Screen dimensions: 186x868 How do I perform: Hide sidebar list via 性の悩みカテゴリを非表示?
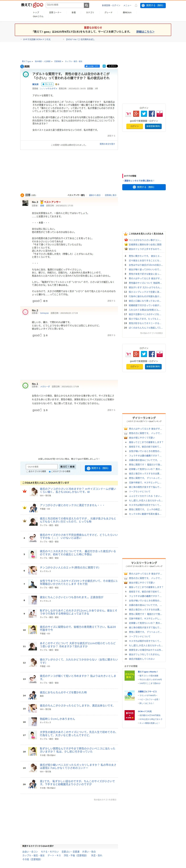coord(151,333)
